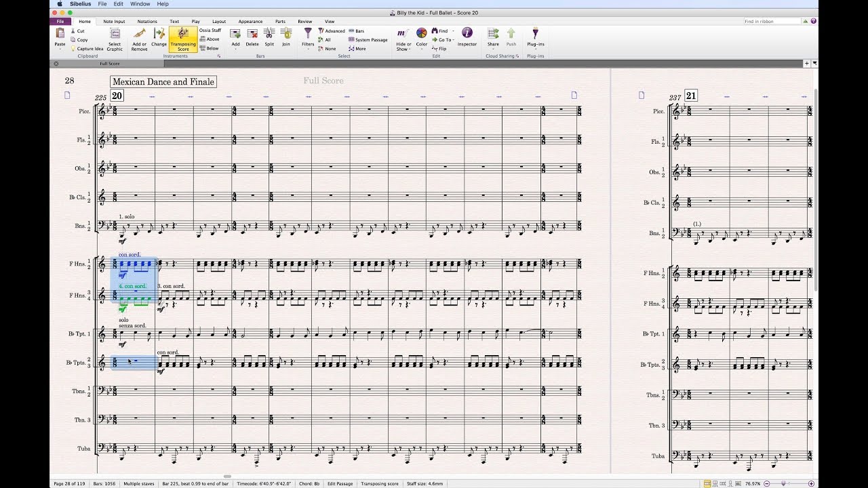868x488 pixels.
Task: Click Select Bars option
Action: click(357, 30)
